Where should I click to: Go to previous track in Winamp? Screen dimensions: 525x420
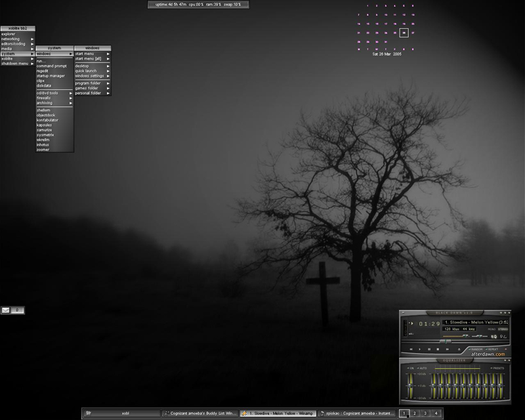coord(411,349)
